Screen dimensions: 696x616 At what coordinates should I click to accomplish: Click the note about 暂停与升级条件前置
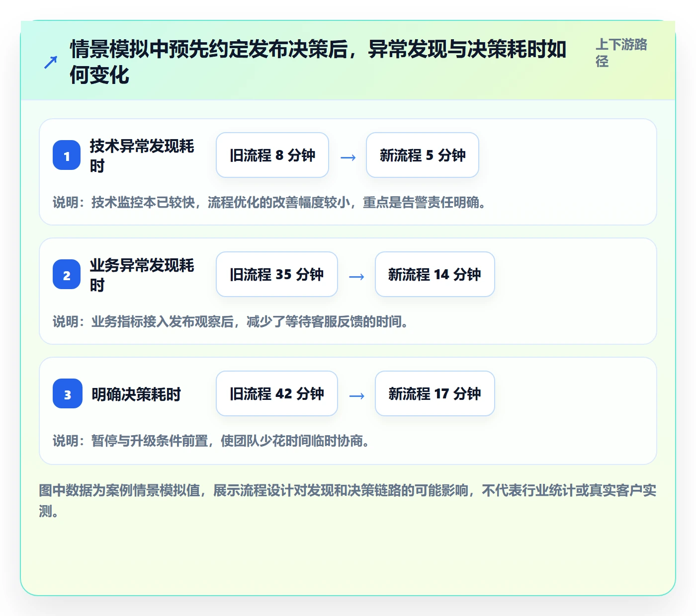point(211,441)
